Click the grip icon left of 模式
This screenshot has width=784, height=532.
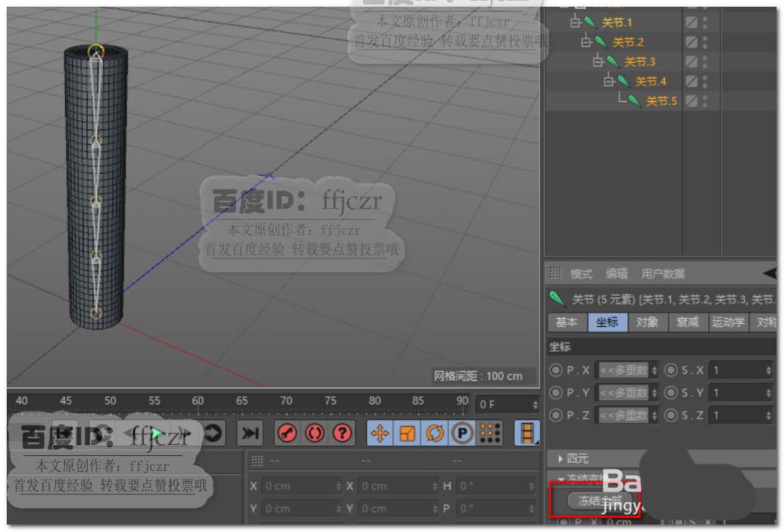point(556,273)
